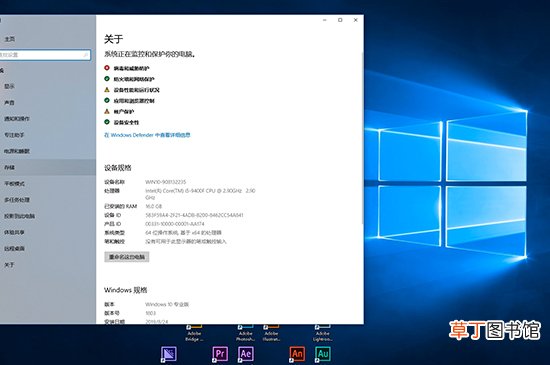
Task: Click 帐户保护 status text
Action: click(x=124, y=111)
